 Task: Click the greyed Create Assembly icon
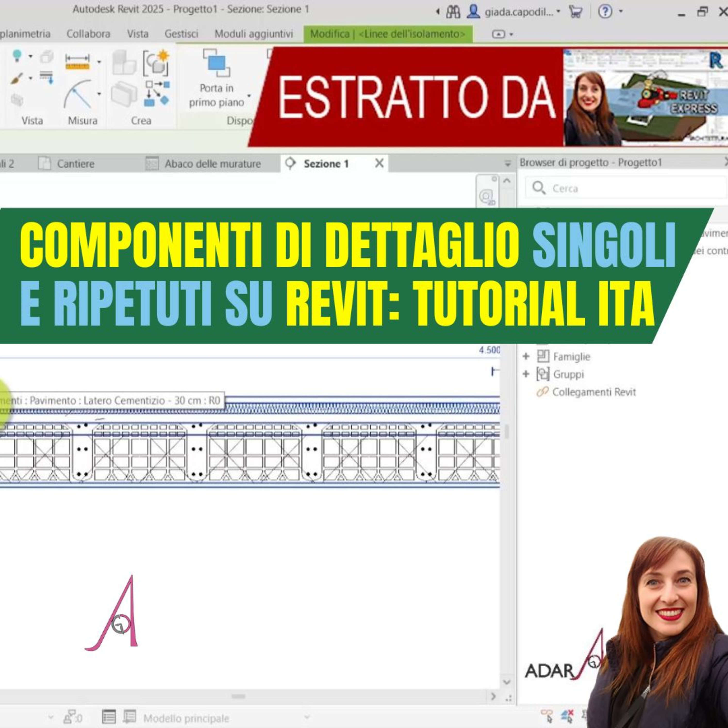pos(124,94)
